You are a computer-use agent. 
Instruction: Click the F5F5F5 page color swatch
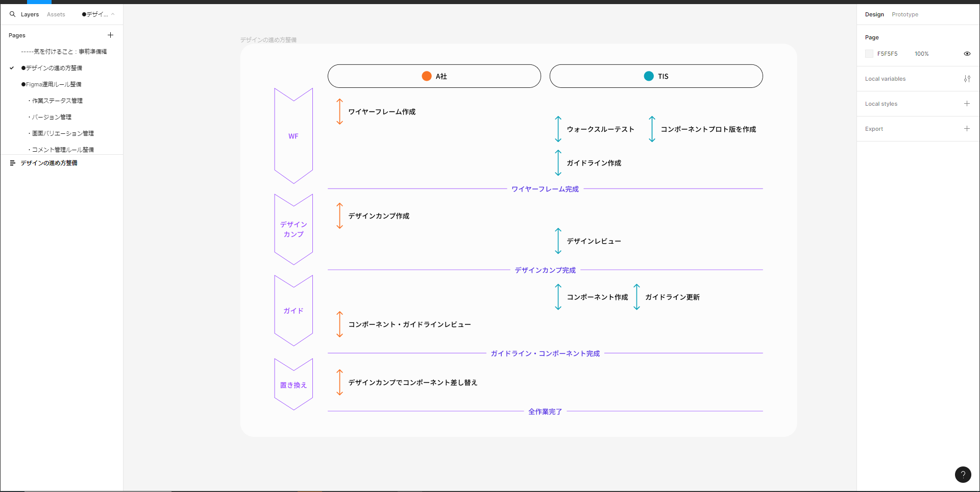click(x=870, y=54)
